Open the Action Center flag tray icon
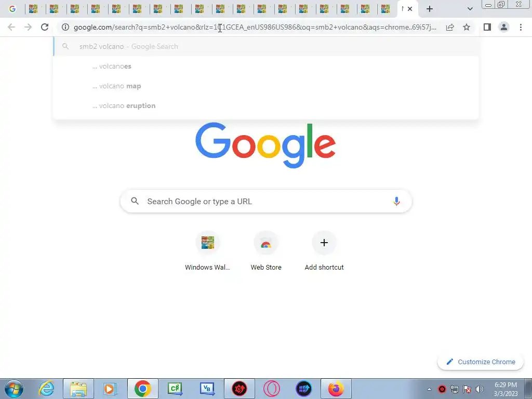Image resolution: width=532 pixels, height=399 pixels. 467,389
